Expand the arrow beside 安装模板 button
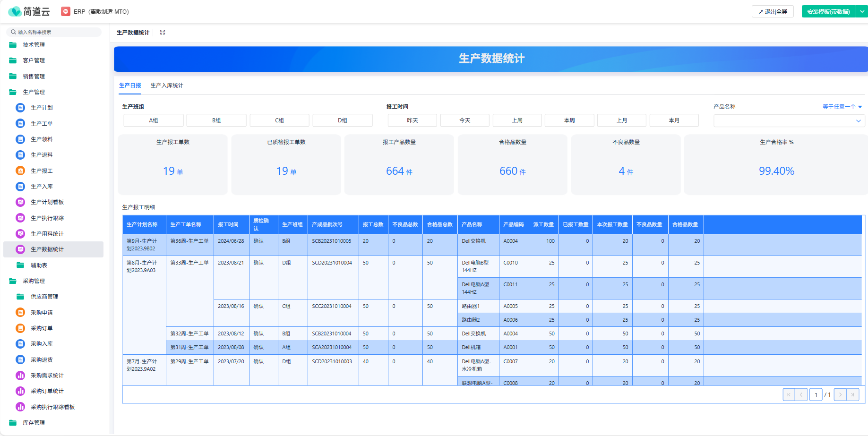 click(862, 11)
